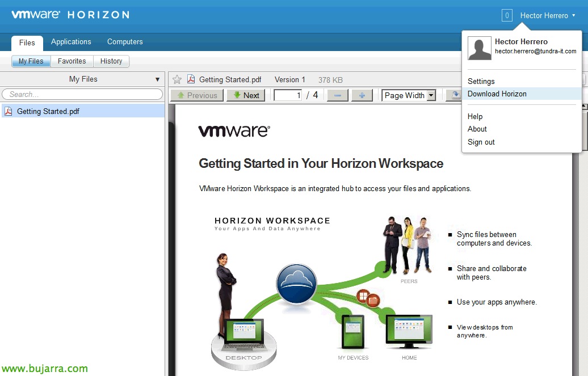Open Help from the user menu
The image size is (588, 376).
[x=475, y=117]
